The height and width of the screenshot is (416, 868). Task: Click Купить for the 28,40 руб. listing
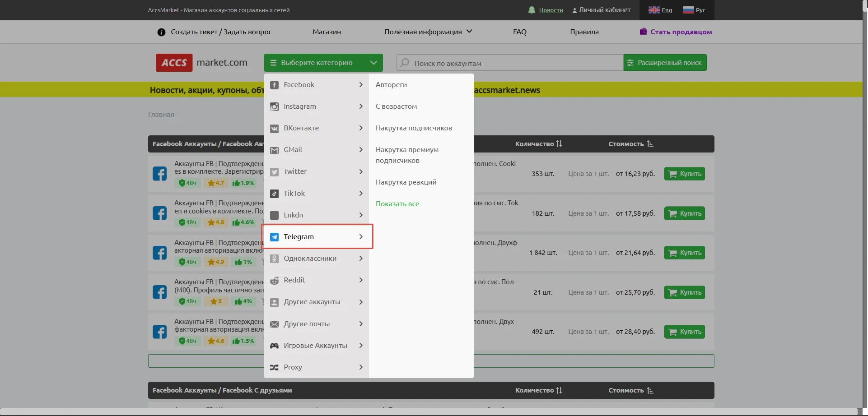(x=685, y=332)
